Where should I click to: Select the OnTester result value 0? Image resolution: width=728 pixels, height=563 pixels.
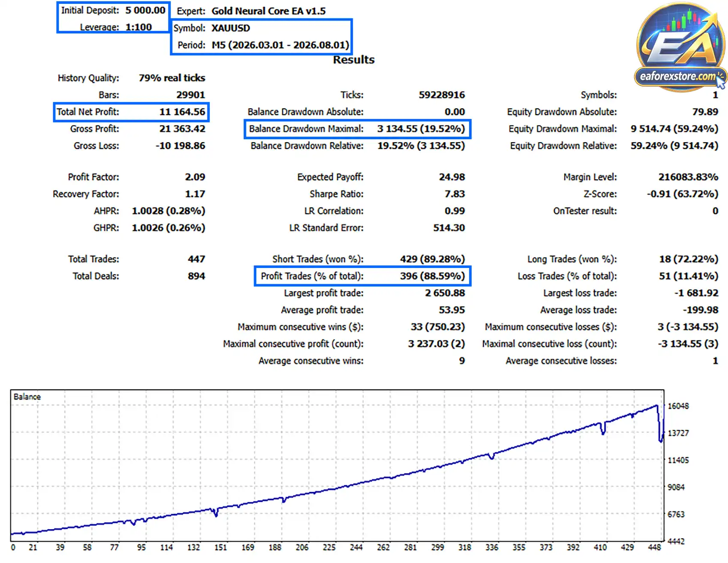point(715,211)
